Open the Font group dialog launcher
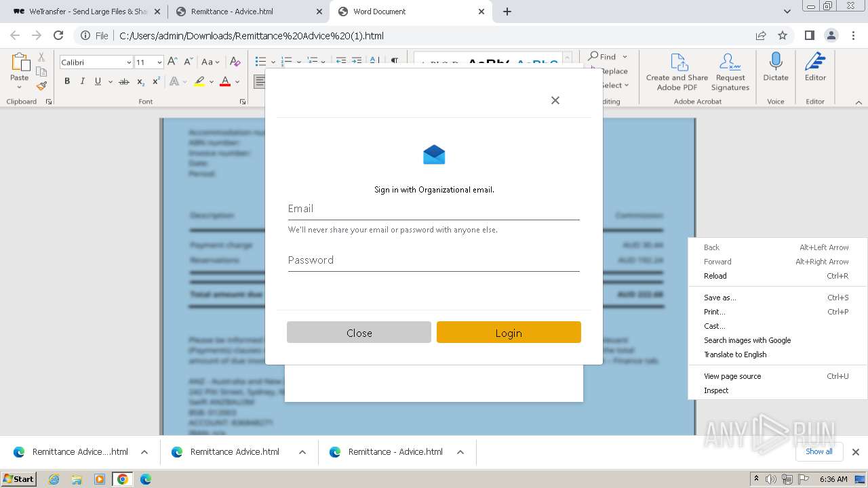 (x=243, y=102)
